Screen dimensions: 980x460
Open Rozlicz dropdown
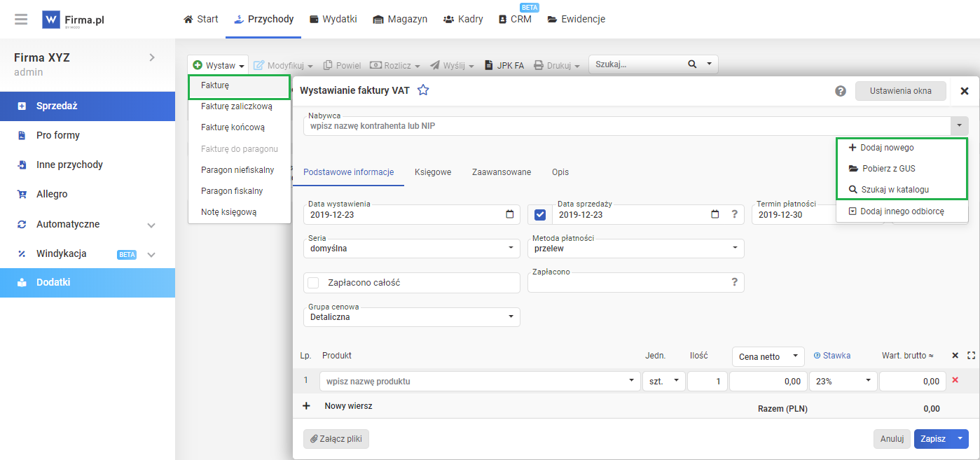pos(394,65)
